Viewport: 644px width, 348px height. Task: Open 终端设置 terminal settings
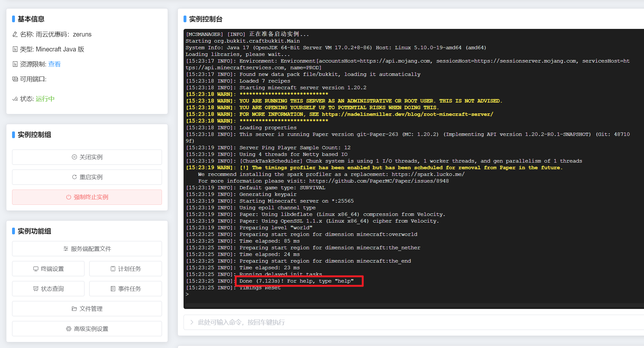[x=48, y=269]
